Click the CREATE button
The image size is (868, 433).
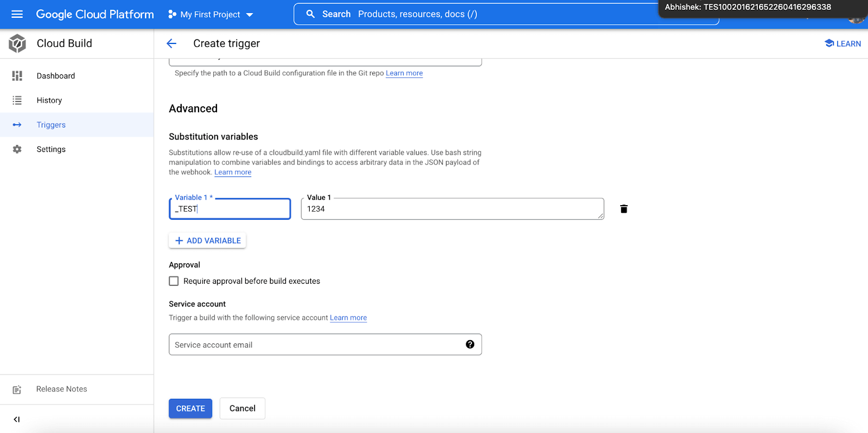[x=190, y=409]
